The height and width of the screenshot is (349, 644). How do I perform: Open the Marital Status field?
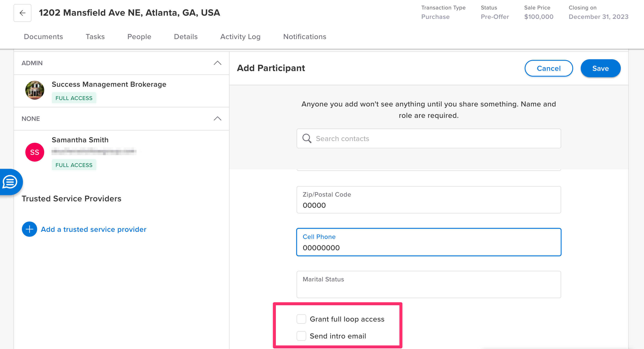428,284
